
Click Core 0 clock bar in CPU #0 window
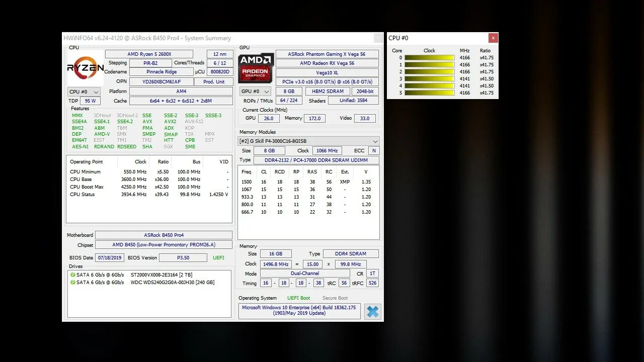430,58
